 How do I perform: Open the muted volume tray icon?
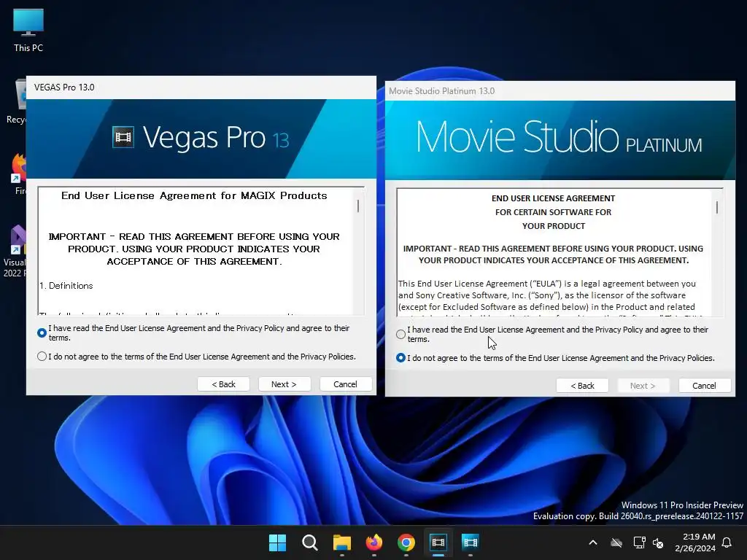click(658, 542)
